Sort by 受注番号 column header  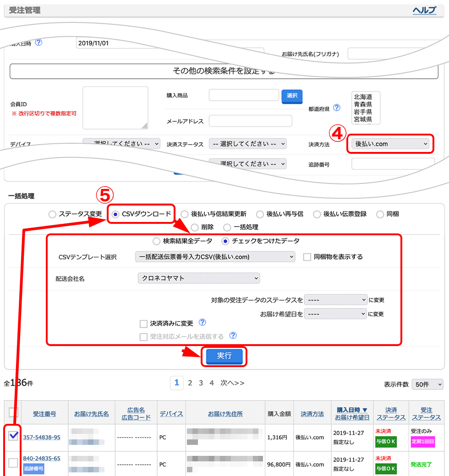tap(44, 414)
